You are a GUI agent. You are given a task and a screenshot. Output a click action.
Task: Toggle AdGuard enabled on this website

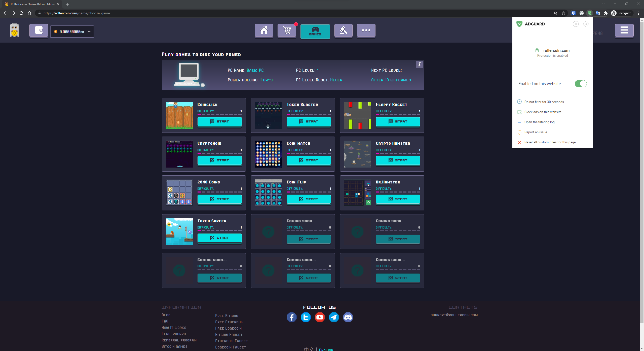pos(581,84)
